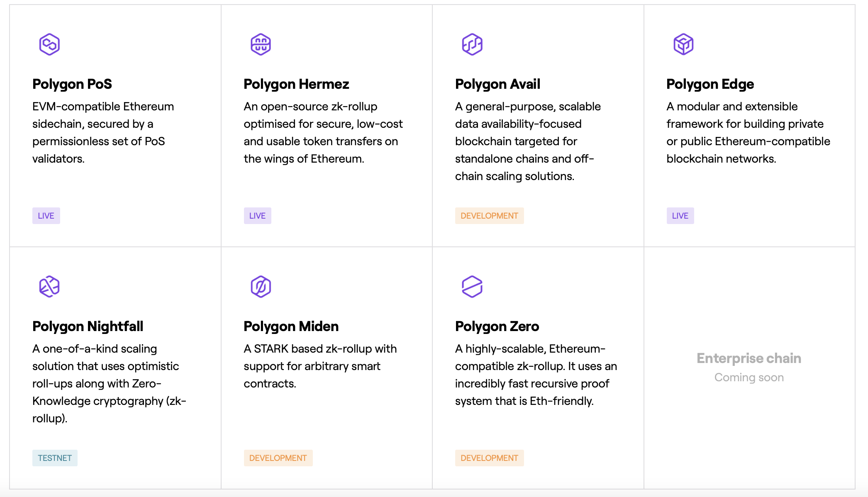Select the Polygon Nightfall icon
Image resolution: width=868 pixels, height=497 pixels.
(x=49, y=286)
